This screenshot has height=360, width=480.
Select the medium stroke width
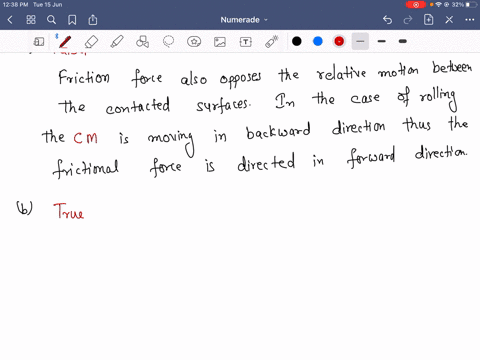(382, 41)
